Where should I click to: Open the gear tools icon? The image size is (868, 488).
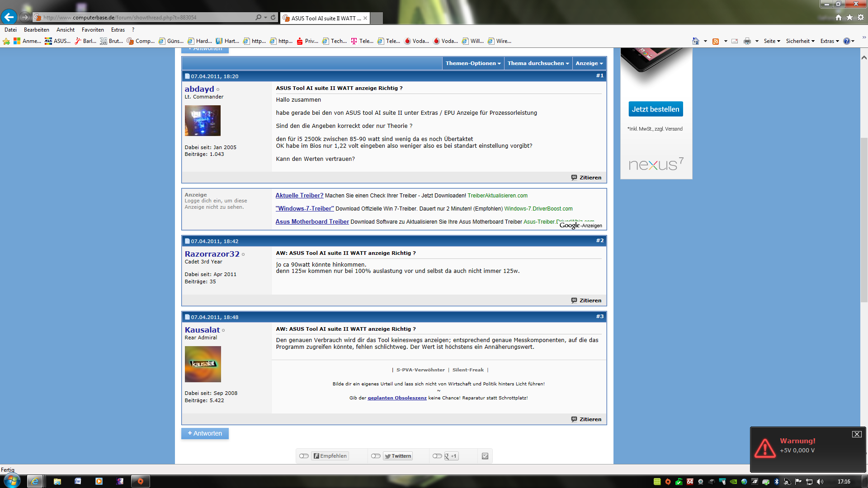click(x=861, y=17)
